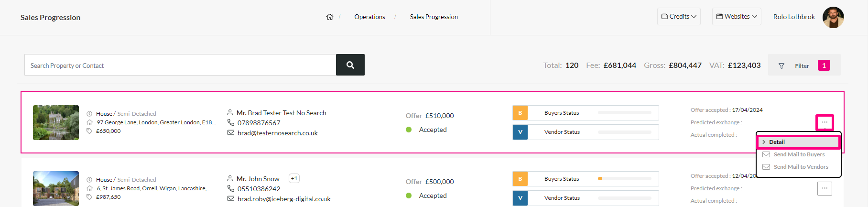Screen dimensions: 868x207
Task: Go to Operations breadcrumb link
Action: [369, 17]
